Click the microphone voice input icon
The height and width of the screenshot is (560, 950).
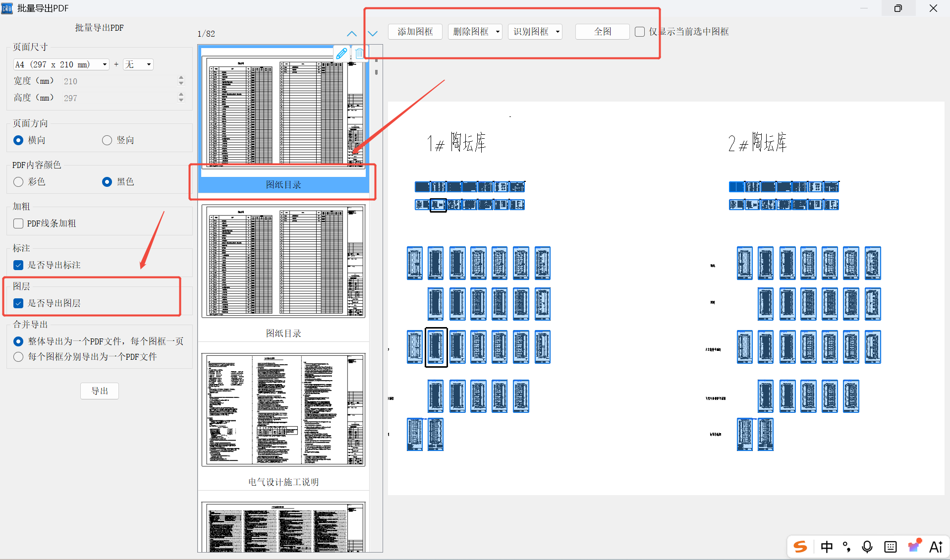(867, 547)
